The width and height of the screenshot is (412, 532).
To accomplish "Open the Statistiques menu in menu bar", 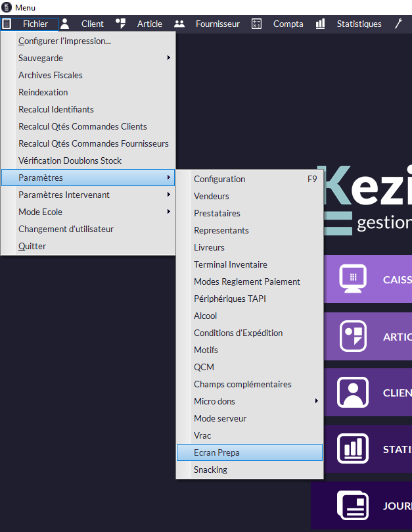I will tap(359, 24).
